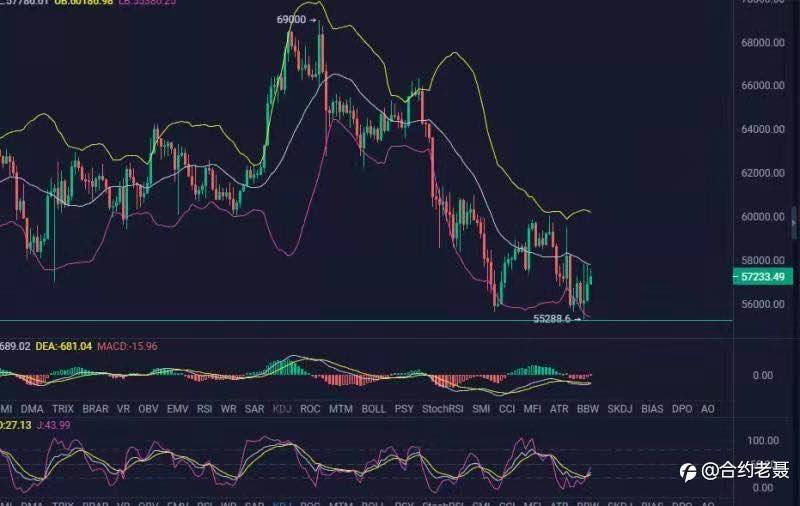Click the 60000.00 price axis label

click(x=763, y=217)
